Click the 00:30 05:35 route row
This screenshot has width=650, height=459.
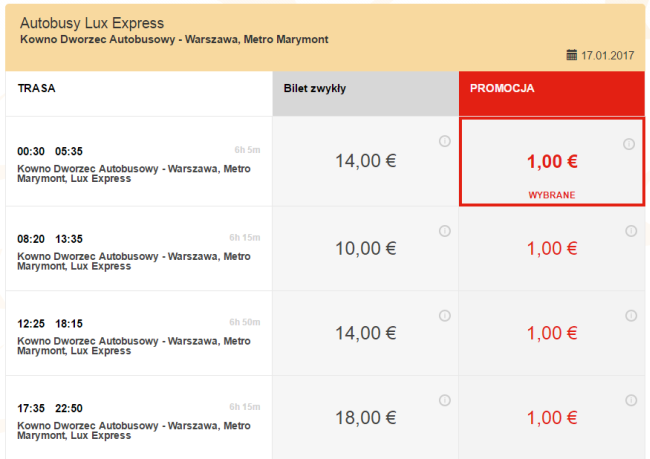click(x=138, y=161)
